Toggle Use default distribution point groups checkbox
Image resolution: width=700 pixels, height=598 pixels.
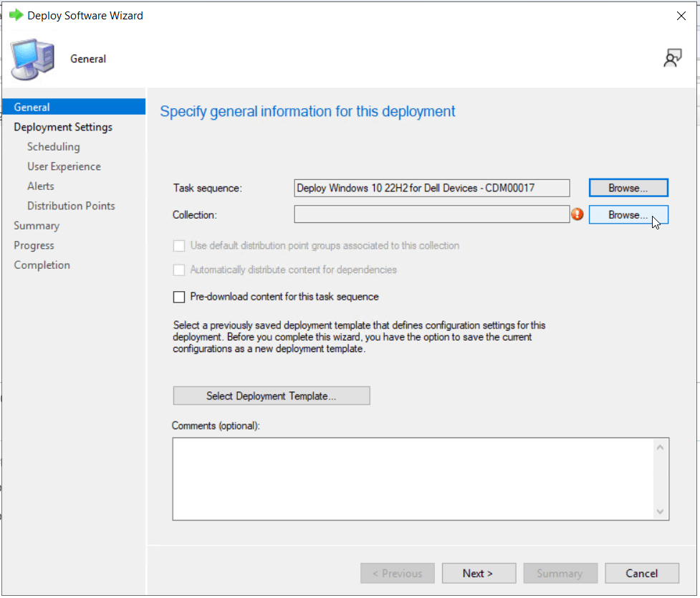pyautogui.click(x=179, y=246)
